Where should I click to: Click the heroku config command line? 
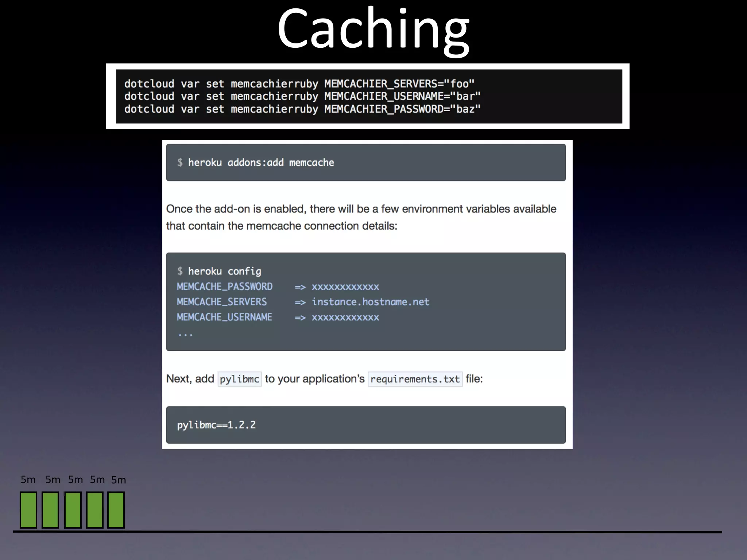click(224, 271)
